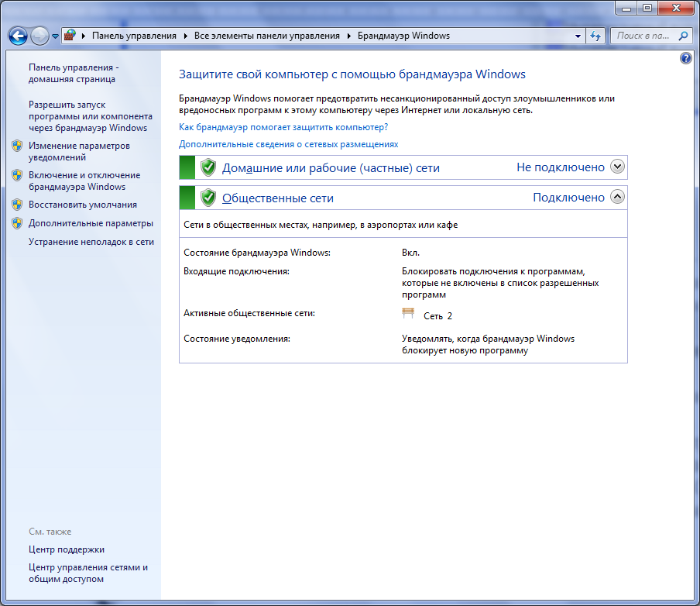Viewport: 700px width, 606px height.
Task: Minimize the Брандмауэр Windows window
Action: [x=626, y=8]
